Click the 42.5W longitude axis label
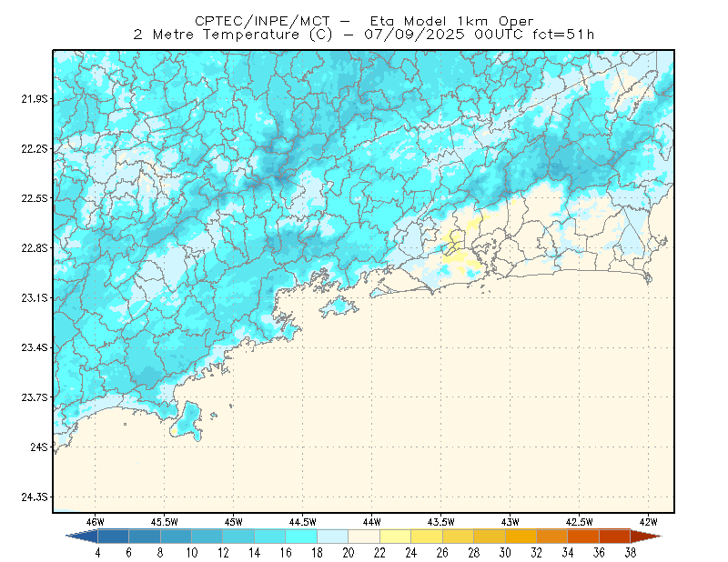This screenshot has height=562, width=728. (x=579, y=522)
